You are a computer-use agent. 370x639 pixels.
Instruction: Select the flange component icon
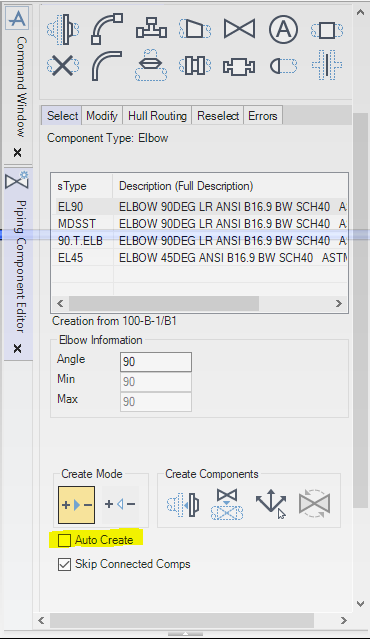63,29
